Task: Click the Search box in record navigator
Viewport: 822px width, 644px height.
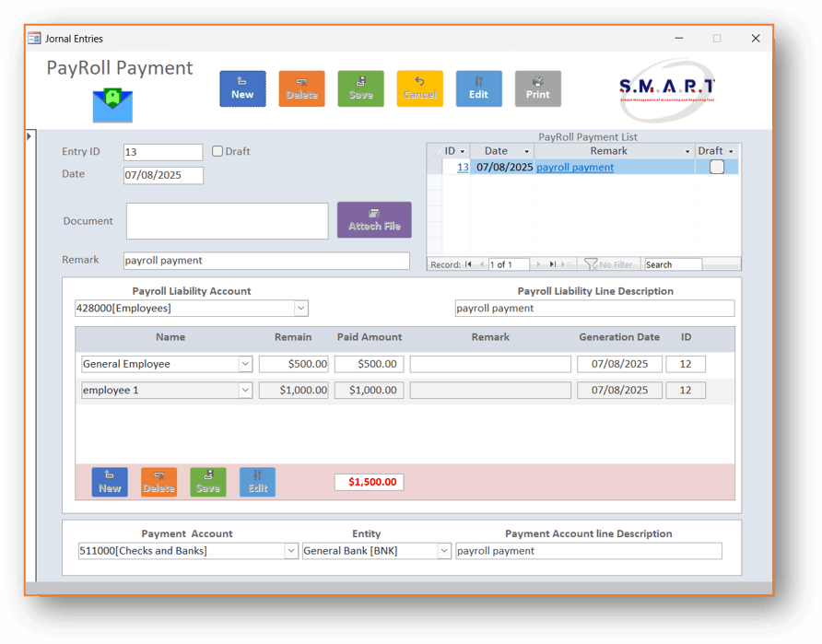Action: (x=673, y=264)
